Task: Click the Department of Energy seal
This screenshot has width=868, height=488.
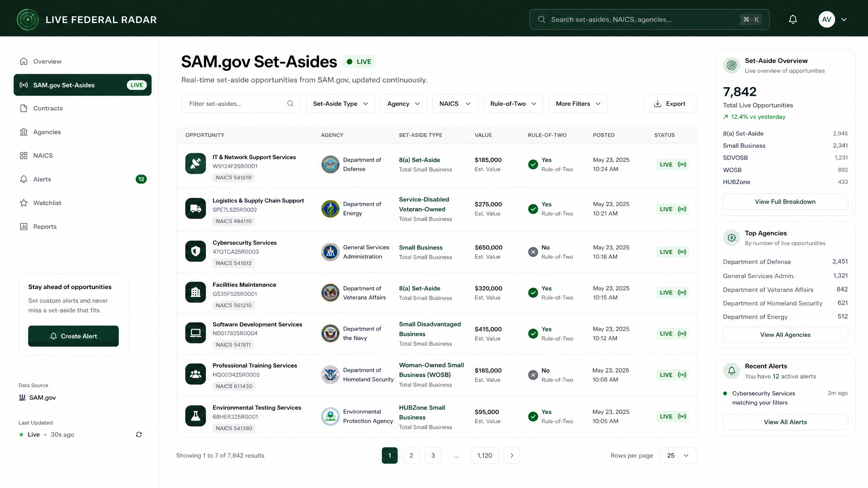Action: pyautogui.click(x=330, y=209)
